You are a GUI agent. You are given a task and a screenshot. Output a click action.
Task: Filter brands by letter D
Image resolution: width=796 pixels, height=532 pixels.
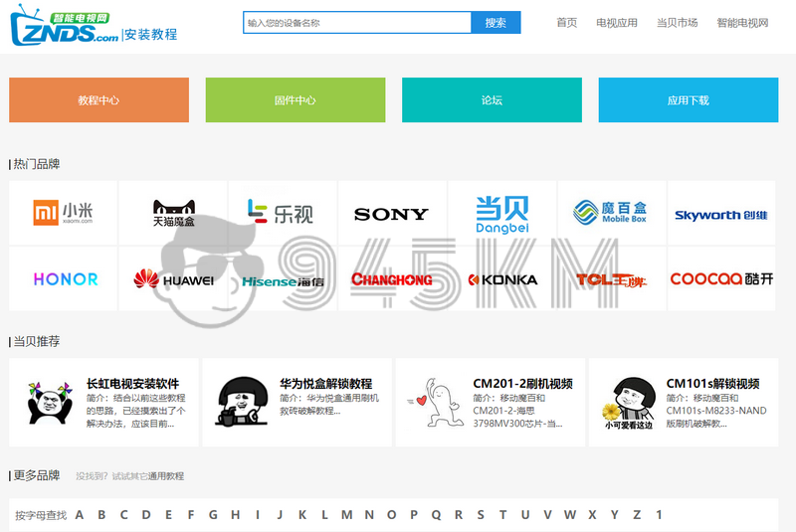pyautogui.click(x=146, y=515)
